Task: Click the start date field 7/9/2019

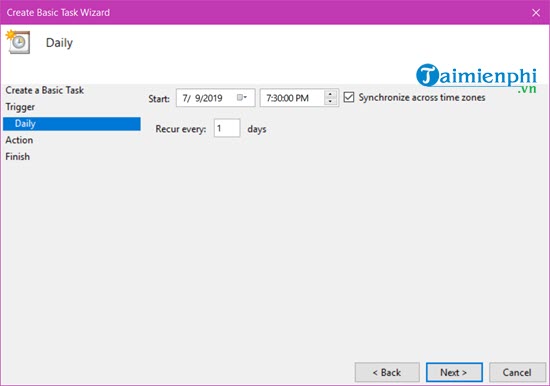Action: (x=215, y=98)
